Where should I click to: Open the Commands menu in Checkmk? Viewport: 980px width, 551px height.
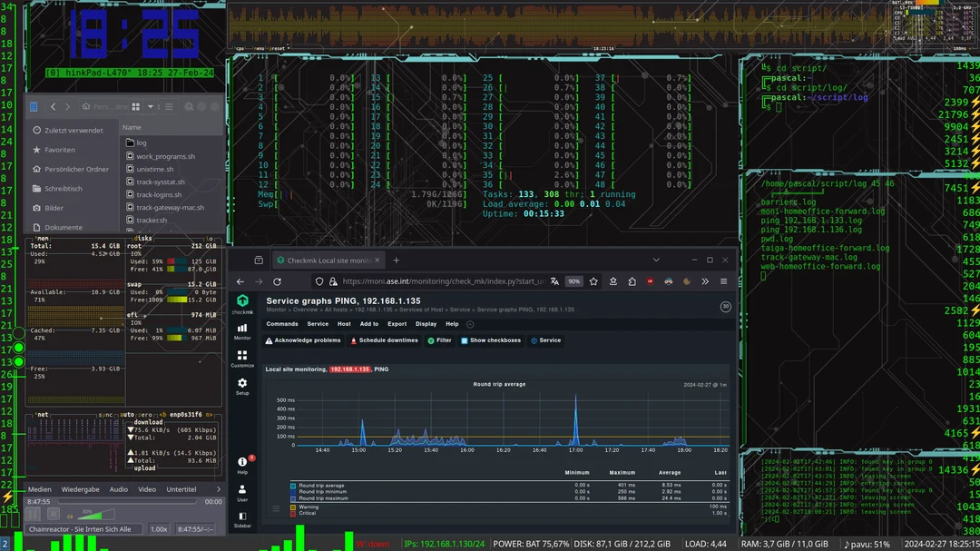click(x=282, y=324)
